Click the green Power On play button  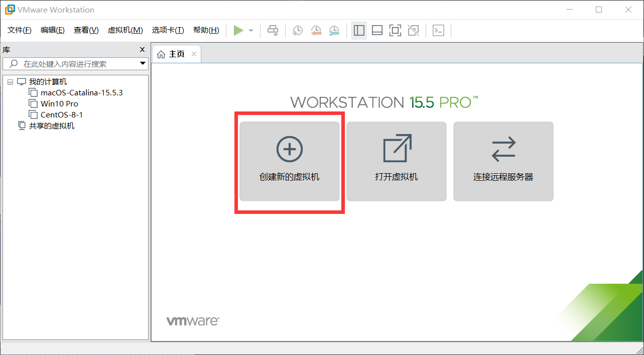[238, 31]
